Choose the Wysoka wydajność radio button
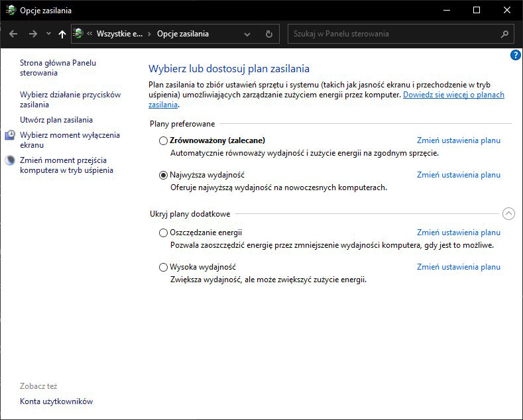Screen dimensions: 523x420 click(x=164, y=267)
